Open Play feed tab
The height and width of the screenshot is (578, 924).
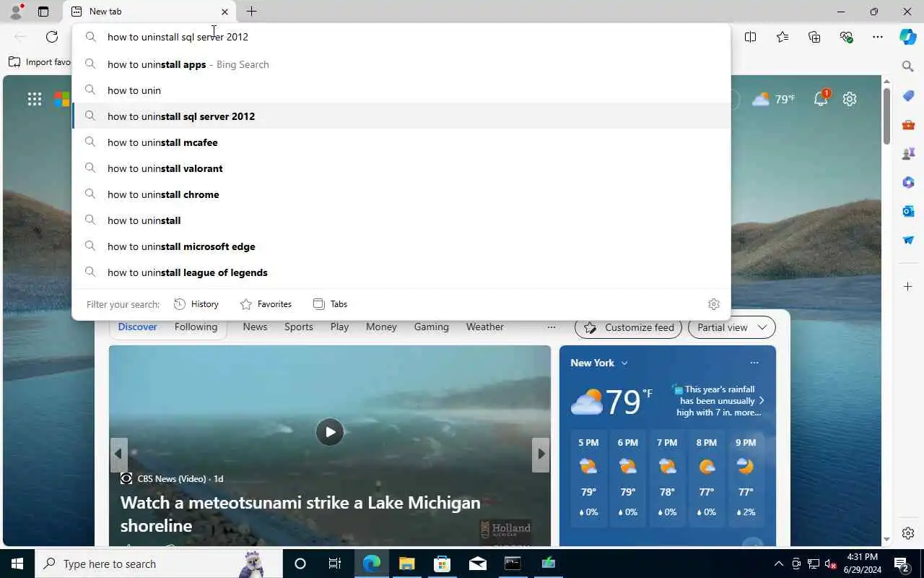(x=339, y=327)
